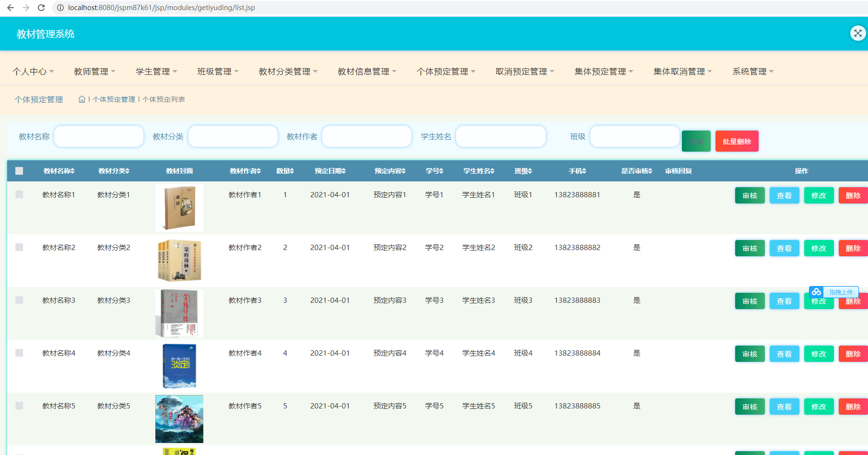
Task: Toggle the select-all header checkbox
Action: pos(19,171)
